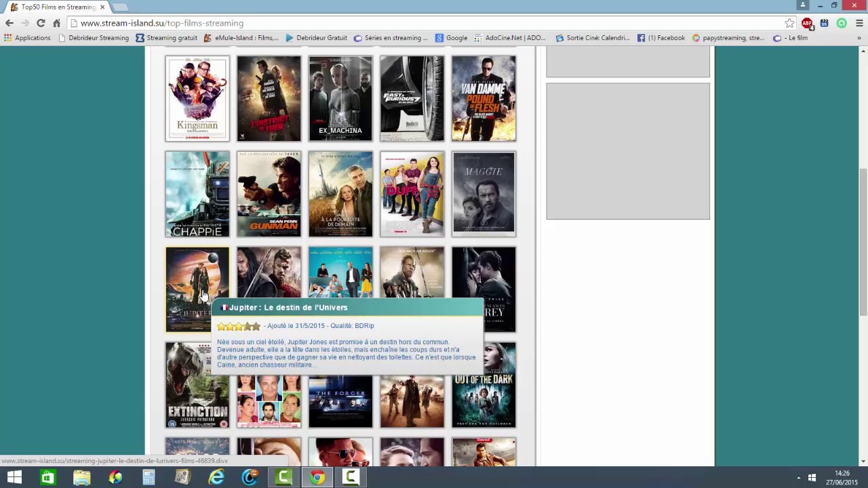868x488 pixels.
Task: Launch Internet Explorer from taskbar
Action: (x=216, y=477)
